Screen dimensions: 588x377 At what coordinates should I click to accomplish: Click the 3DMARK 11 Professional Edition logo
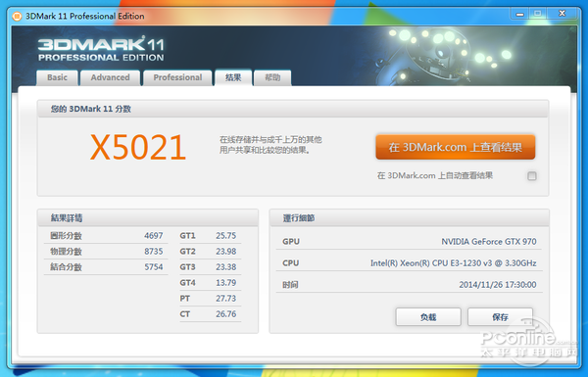click(x=101, y=49)
